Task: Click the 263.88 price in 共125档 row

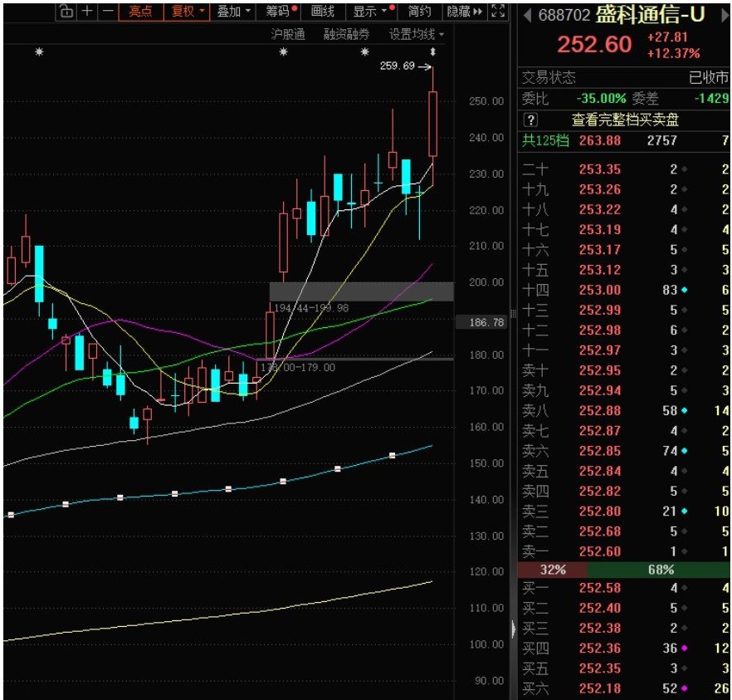Action: [600, 140]
